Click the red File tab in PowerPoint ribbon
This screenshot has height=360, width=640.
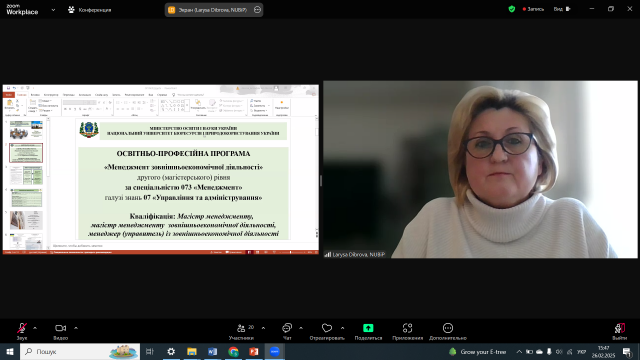9,95
